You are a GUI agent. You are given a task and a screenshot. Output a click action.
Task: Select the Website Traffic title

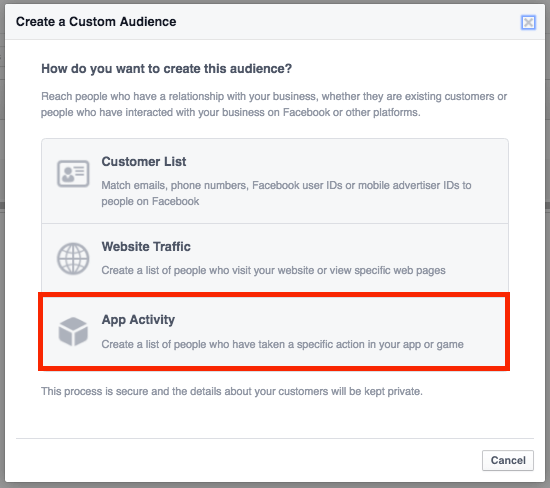point(146,246)
